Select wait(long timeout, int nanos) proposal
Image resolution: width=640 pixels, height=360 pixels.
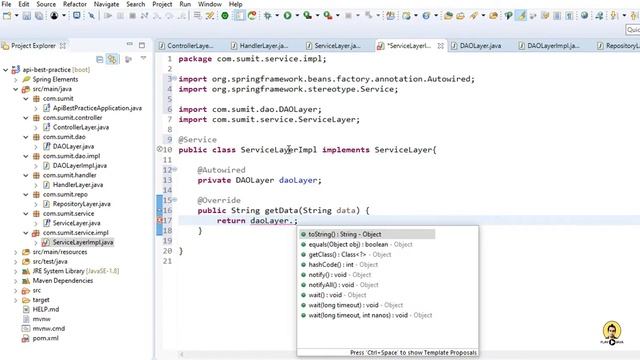(367, 315)
